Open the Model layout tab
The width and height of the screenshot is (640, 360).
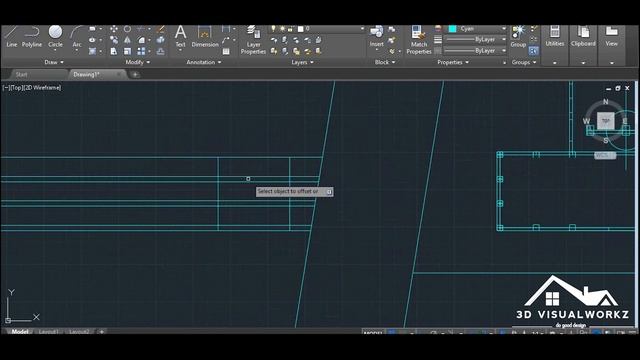click(x=20, y=332)
